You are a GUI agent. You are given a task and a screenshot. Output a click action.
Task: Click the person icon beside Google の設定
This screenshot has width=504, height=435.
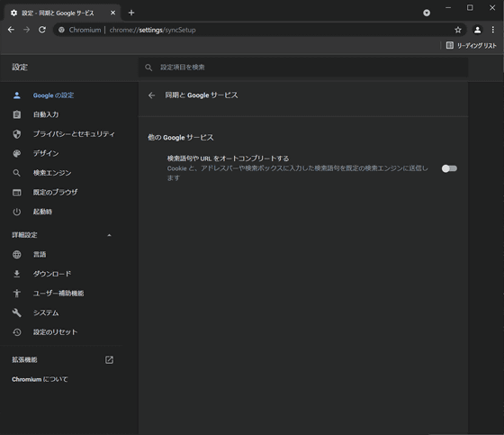[17, 95]
